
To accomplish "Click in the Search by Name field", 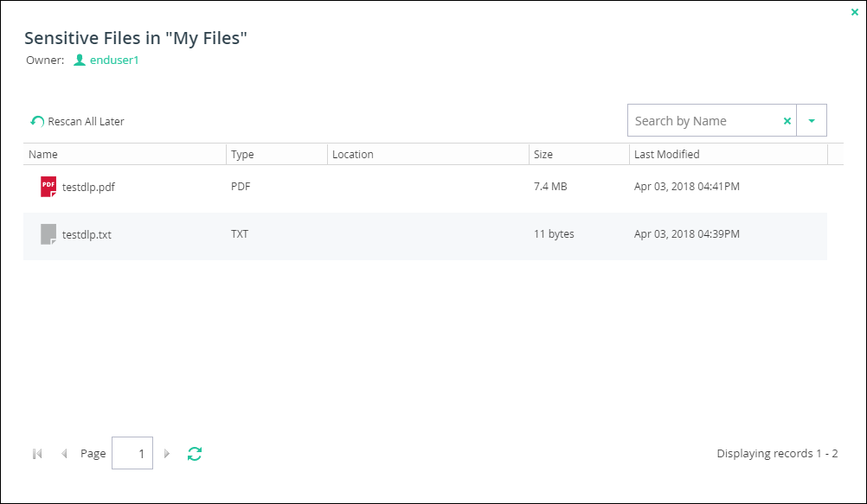I will 703,120.
